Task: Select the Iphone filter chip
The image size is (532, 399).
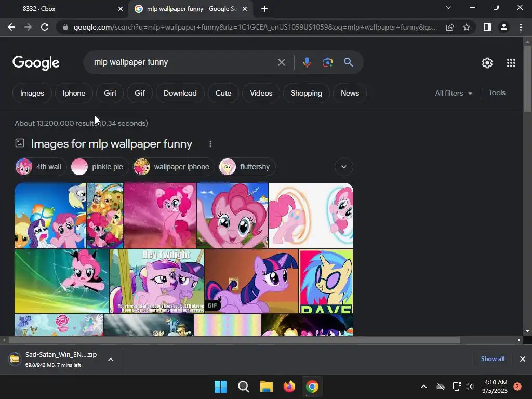Action: (x=74, y=94)
